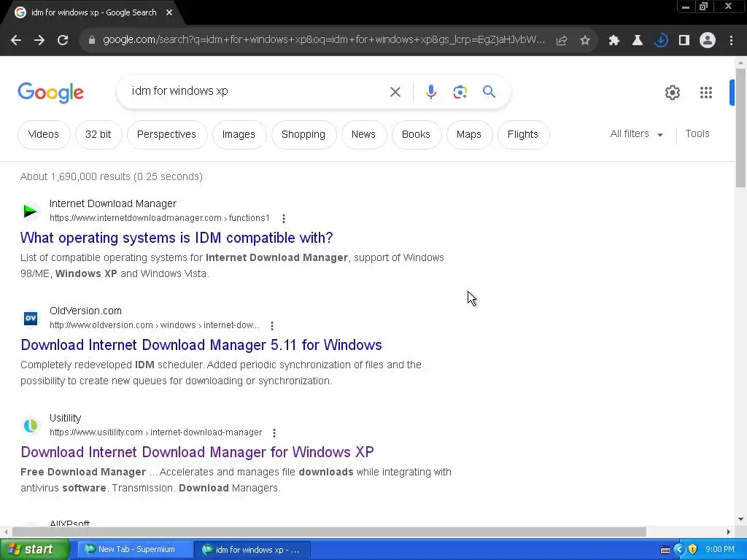Screen dimensions: 747x560
Task: Select the Flights filter chip
Action: click(523, 135)
